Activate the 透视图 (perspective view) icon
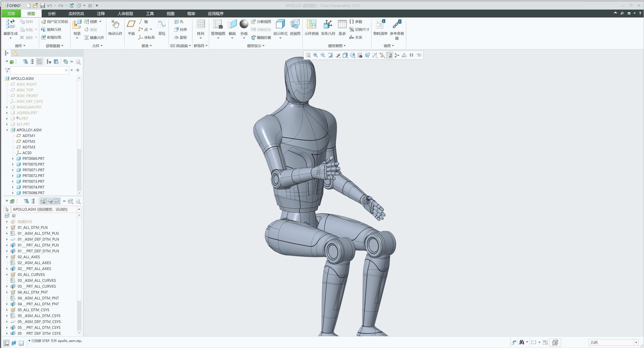The image size is (644, 348). [295, 28]
